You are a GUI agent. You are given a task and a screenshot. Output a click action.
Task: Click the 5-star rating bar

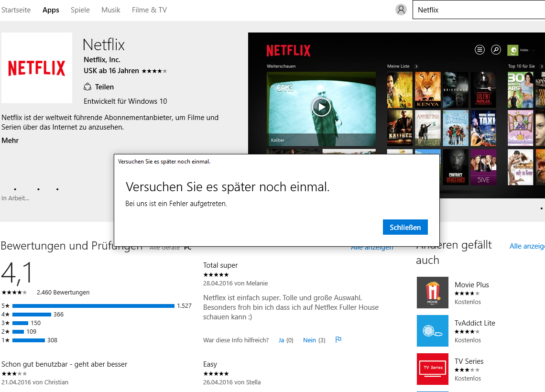(x=94, y=306)
